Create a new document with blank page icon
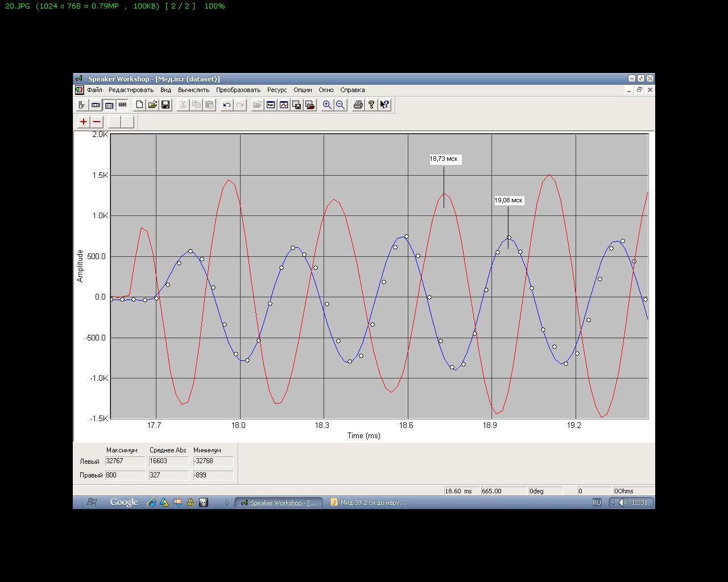 [139, 105]
